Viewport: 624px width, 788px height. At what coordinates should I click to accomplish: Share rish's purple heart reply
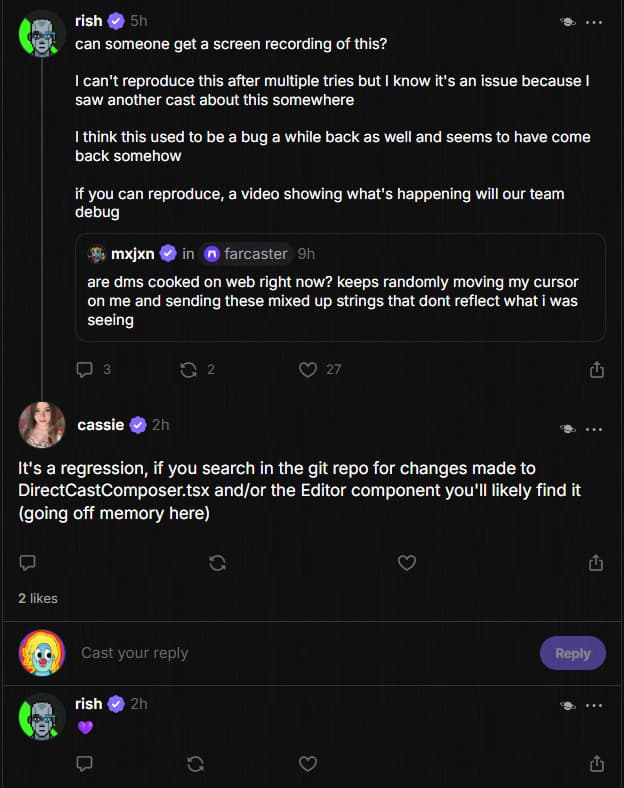tap(597, 764)
